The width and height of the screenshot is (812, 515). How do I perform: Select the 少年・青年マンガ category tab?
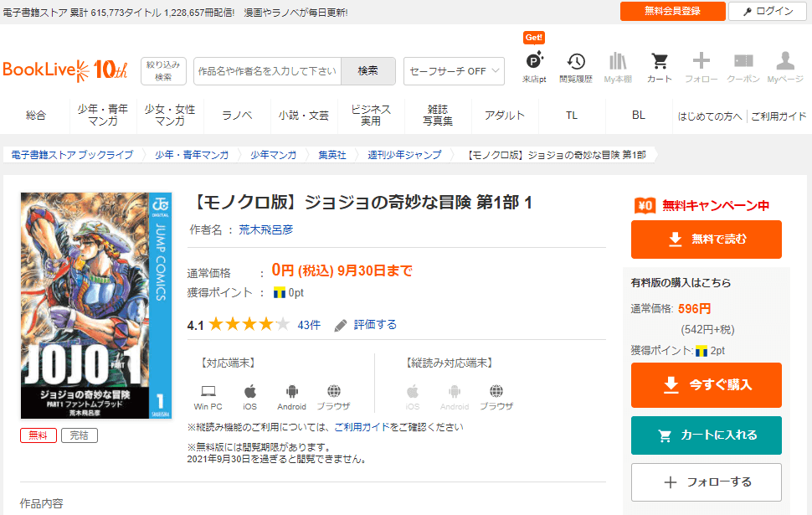pyautogui.click(x=103, y=116)
